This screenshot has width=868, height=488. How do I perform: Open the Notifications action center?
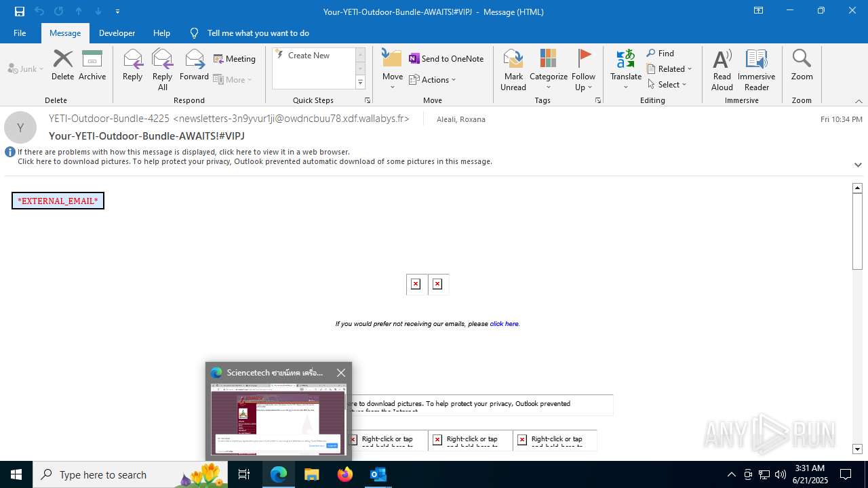(846, 474)
